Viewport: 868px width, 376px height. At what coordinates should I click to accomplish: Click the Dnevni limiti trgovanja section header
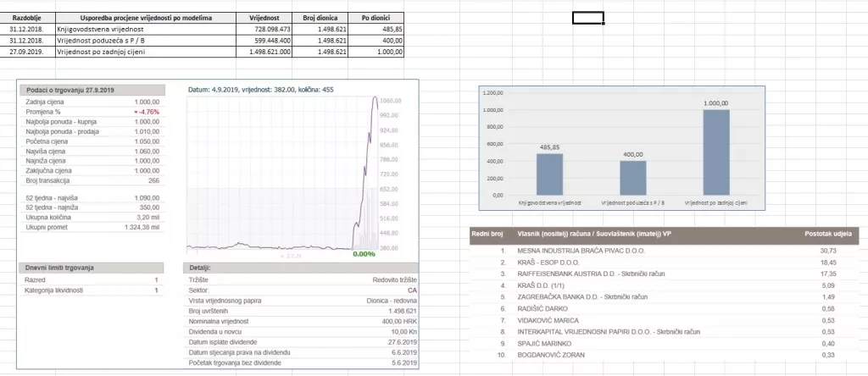60,268
